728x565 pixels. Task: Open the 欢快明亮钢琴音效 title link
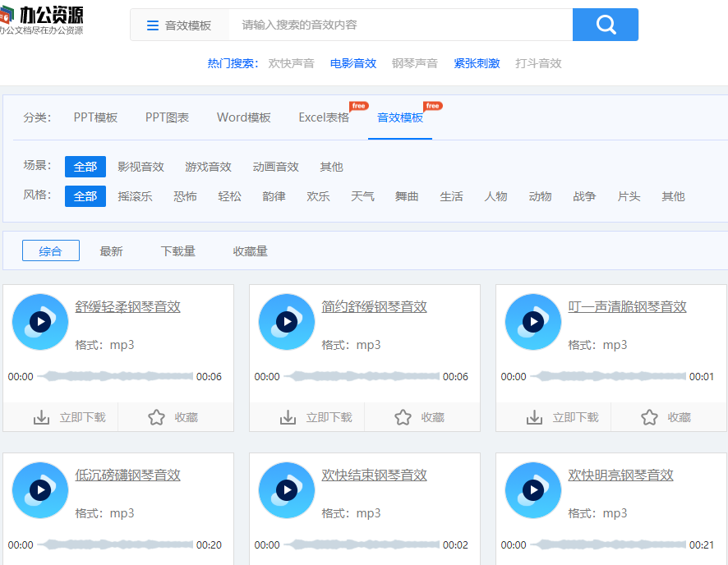click(x=620, y=475)
